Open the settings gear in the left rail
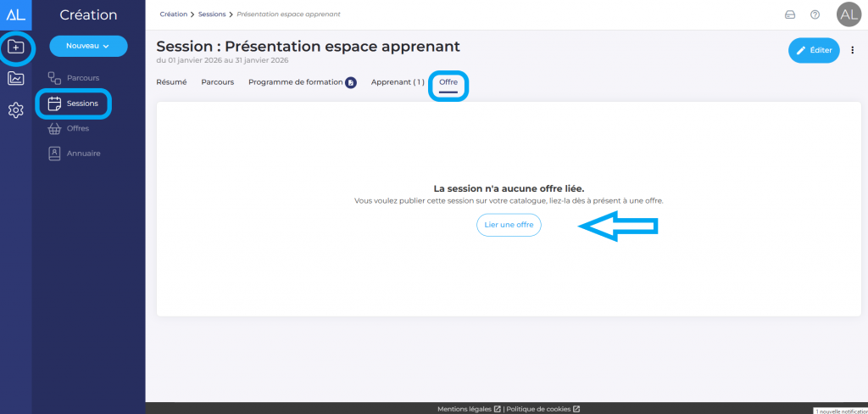Screen dimensions: 868x414 pos(15,110)
